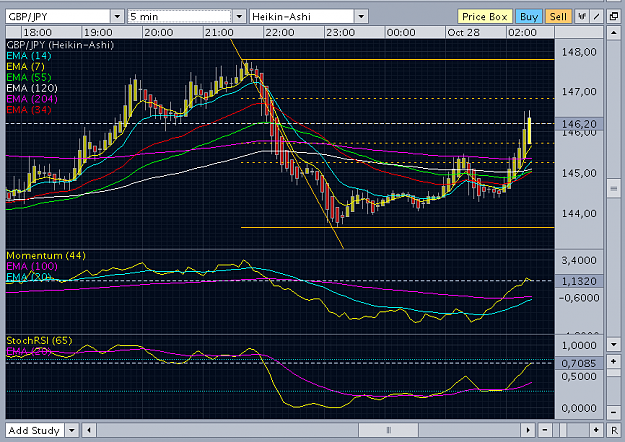The image size is (625, 442).
Task: Open the GBP/JPY symbol dropdown arrow
Action: [117, 17]
